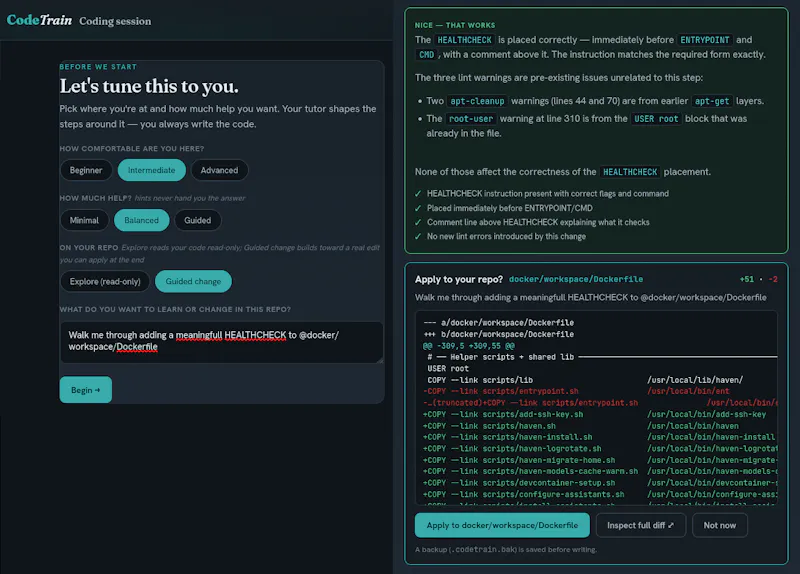Viewport: 800px width, 574px height.
Task: Click the 'NICE — THAT WORKS' heading
Action: (455, 25)
